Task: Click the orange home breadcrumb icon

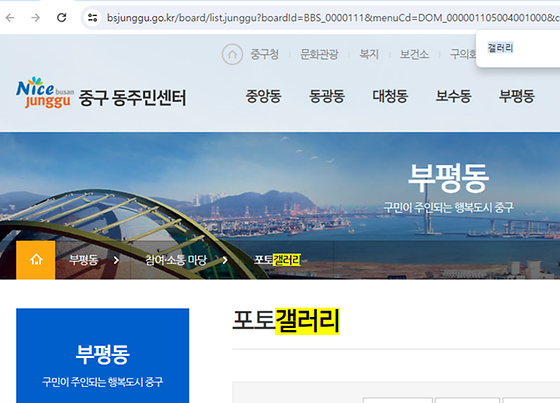Action: (x=36, y=260)
